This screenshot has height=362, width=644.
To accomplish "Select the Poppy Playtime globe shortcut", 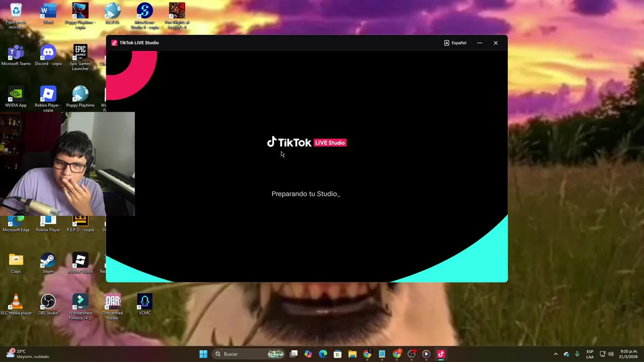I will [x=80, y=97].
